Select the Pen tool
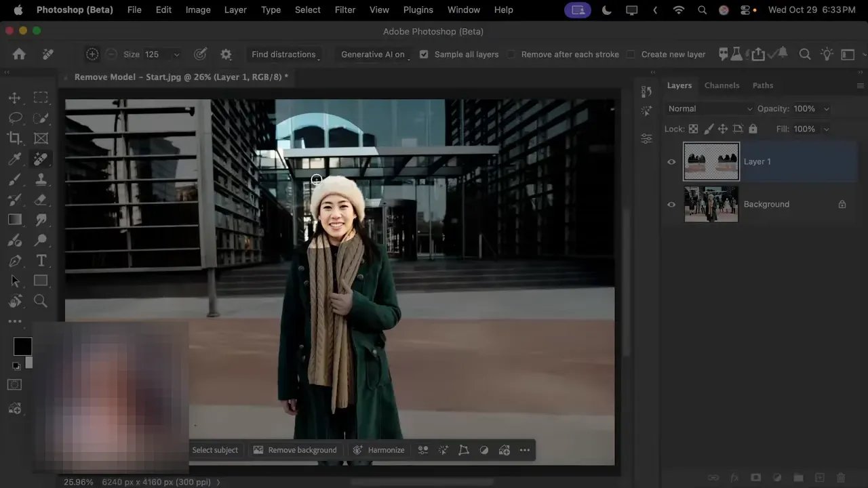 point(15,260)
